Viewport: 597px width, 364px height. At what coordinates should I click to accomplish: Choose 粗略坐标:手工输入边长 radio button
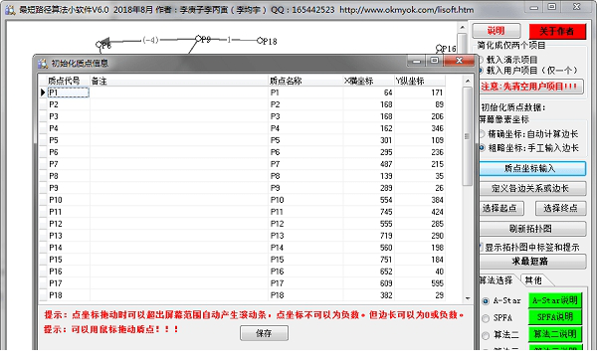click(483, 148)
